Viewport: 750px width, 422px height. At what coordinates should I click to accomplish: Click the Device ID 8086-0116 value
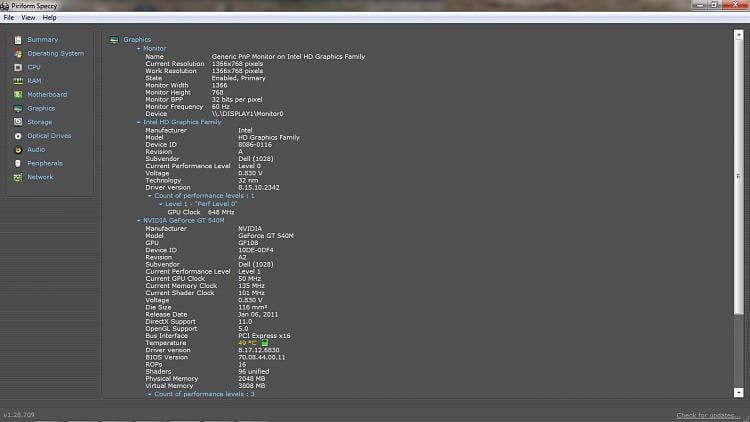coord(255,144)
